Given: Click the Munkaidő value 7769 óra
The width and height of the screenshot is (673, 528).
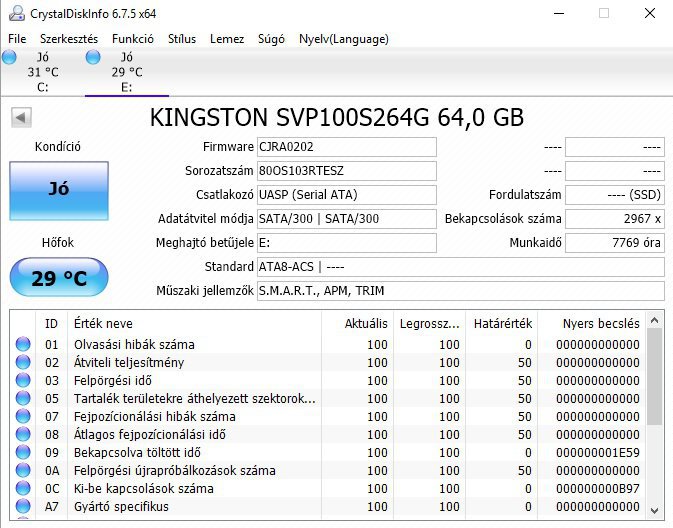Looking at the screenshot, I should 615,243.
